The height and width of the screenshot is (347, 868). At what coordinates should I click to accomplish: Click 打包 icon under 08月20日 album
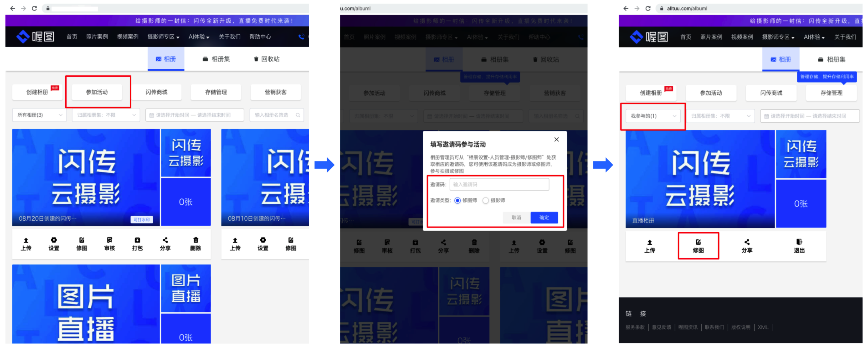[x=137, y=240]
